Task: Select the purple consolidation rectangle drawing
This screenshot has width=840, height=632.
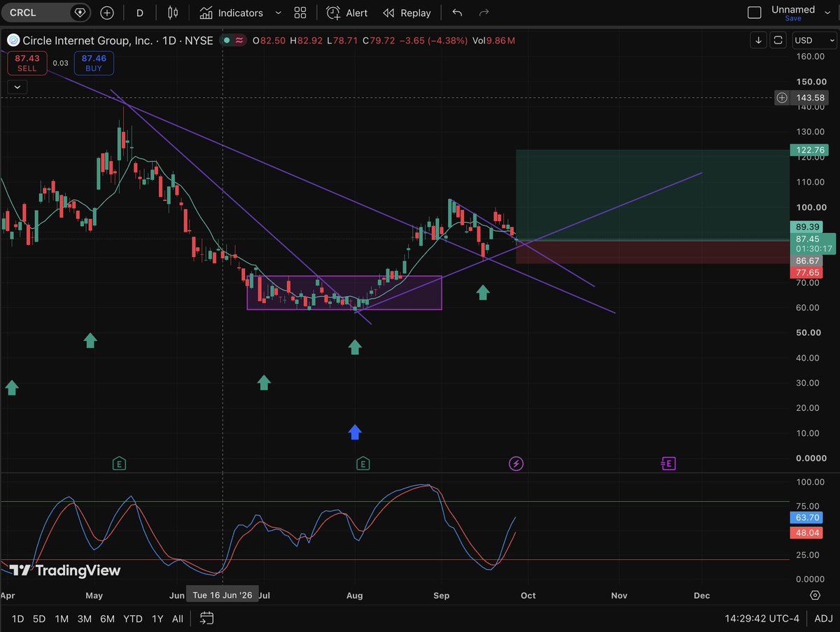Action: coord(344,293)
